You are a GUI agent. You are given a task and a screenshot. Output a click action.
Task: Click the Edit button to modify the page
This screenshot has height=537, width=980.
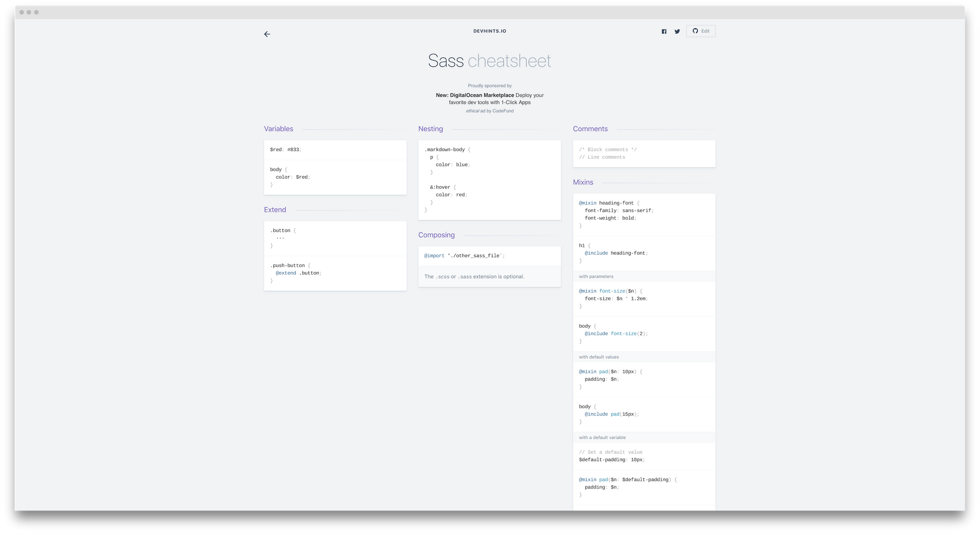click(x=701, y=31)
